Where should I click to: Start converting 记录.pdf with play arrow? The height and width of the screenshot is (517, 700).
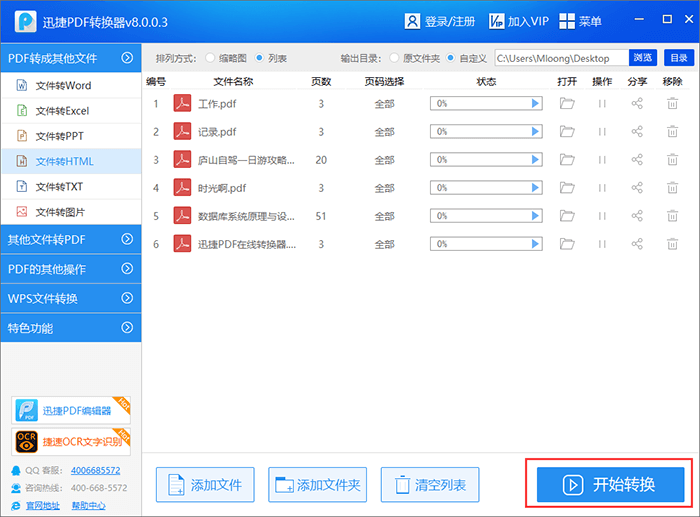[x=535, y=132]
